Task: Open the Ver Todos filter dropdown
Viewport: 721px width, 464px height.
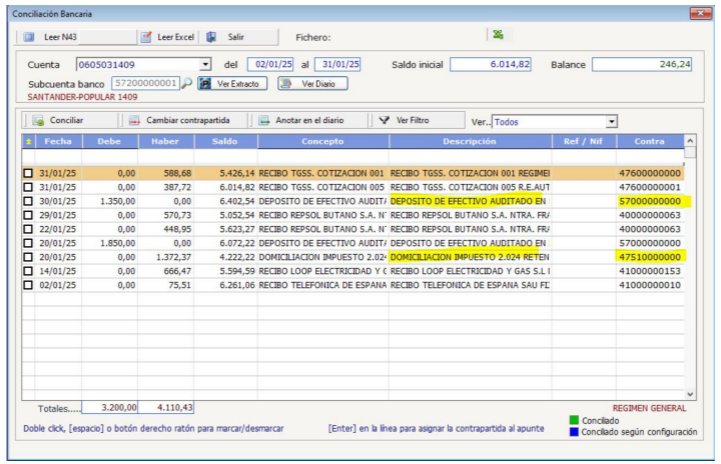Action: coord(611,121)
